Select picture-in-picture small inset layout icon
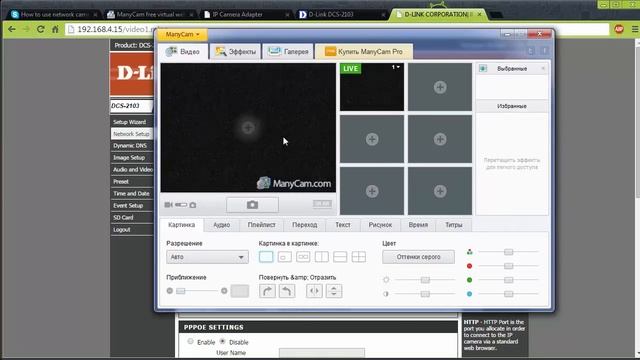The image size is (640, 360). point(284,257)
